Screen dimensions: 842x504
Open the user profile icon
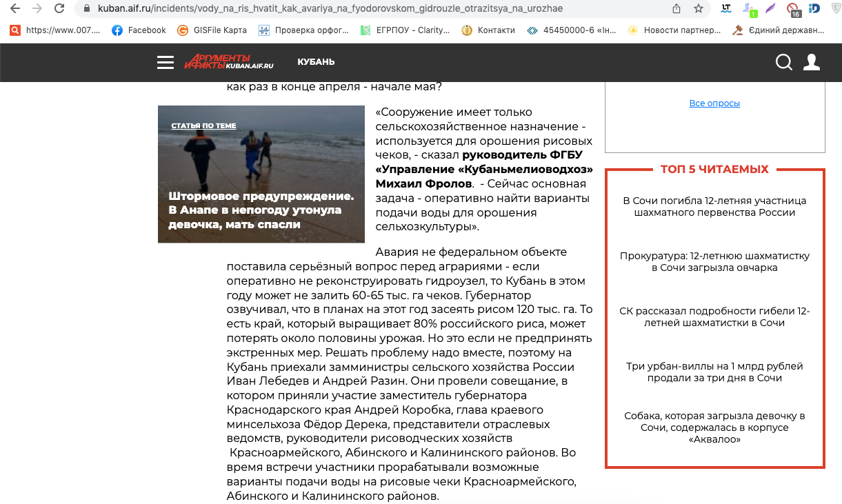[812, 63]
